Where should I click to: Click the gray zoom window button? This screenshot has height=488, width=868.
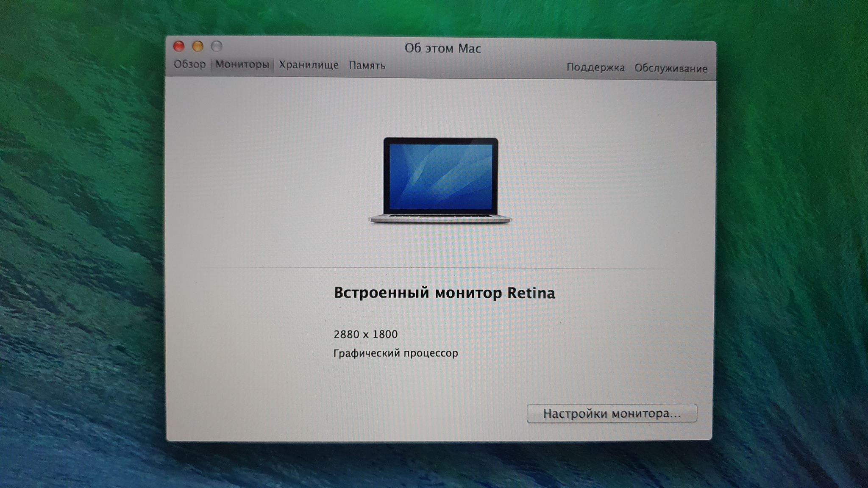(x=217, y=46)
